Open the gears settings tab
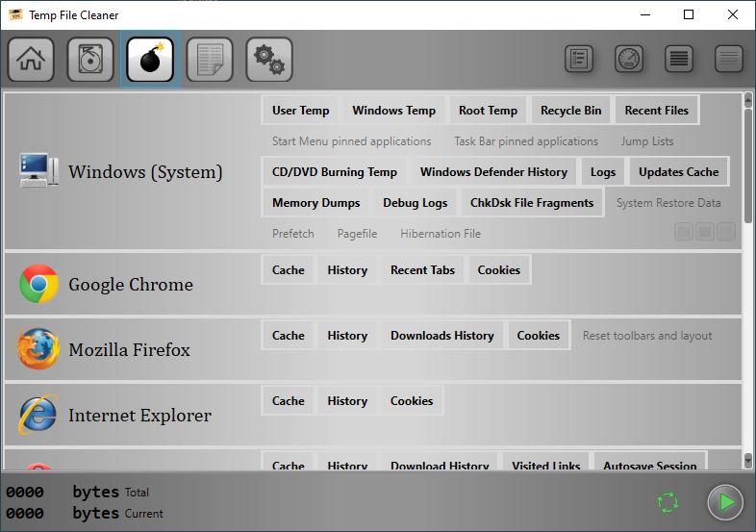The image size is (756, 532). (269, 60)
